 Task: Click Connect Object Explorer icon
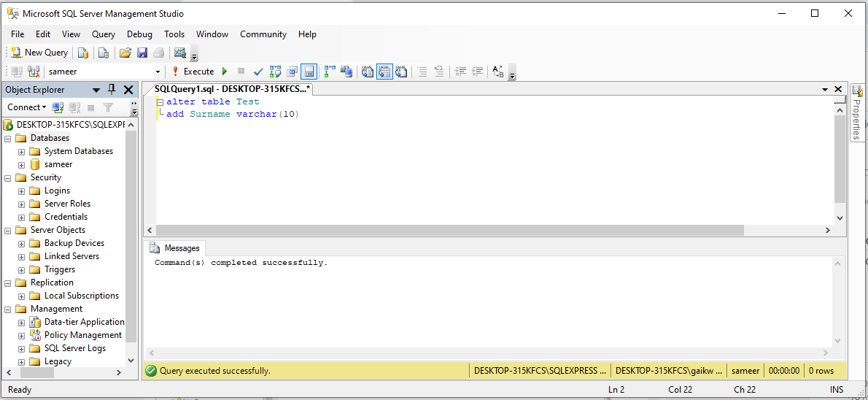click(x=58, y=107)
